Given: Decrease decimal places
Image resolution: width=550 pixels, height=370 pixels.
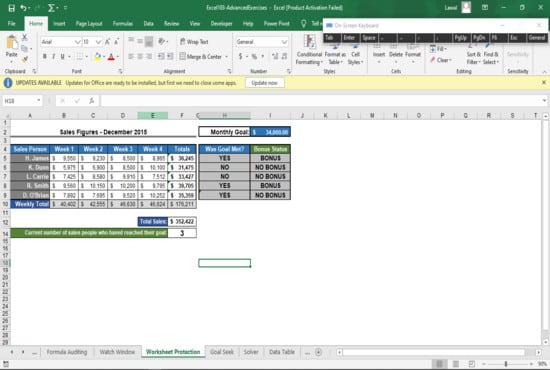Looking at the screenshot, I should point(284,56).
